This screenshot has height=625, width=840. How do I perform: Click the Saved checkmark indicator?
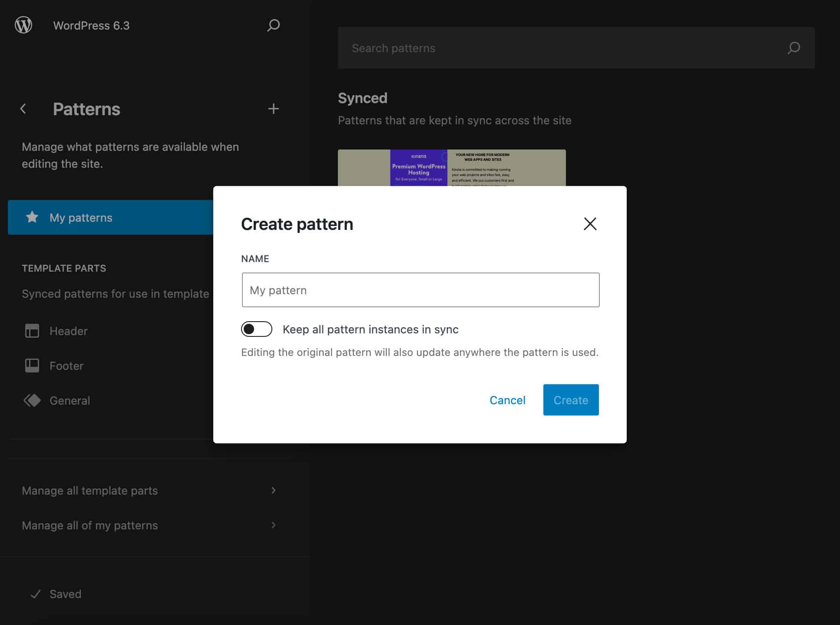point(36,594)
